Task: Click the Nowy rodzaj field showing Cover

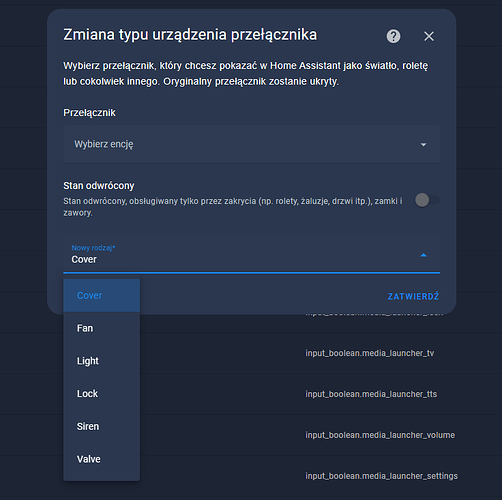Action: click(x=251, y=255)
